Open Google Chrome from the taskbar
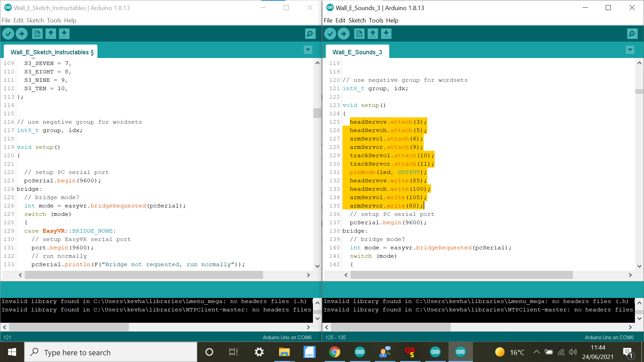Image resolution: width=644 pixels, height=362 pixels. [335, 352]
